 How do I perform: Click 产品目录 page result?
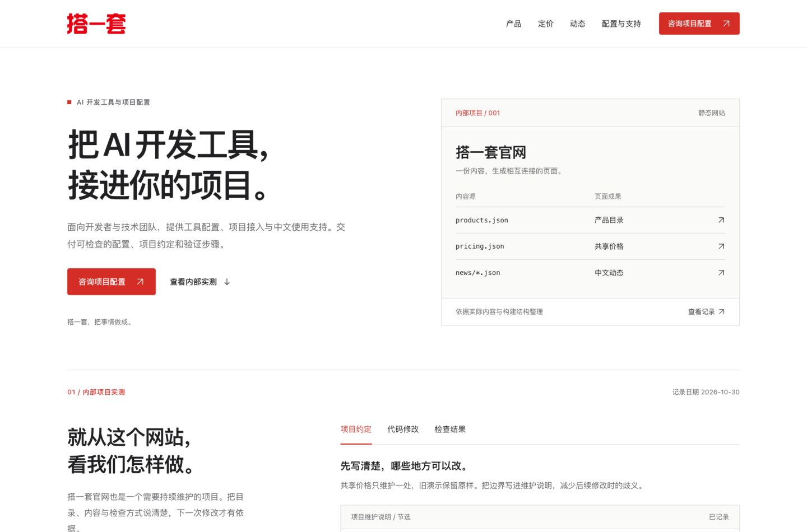(x=609, y=220)
